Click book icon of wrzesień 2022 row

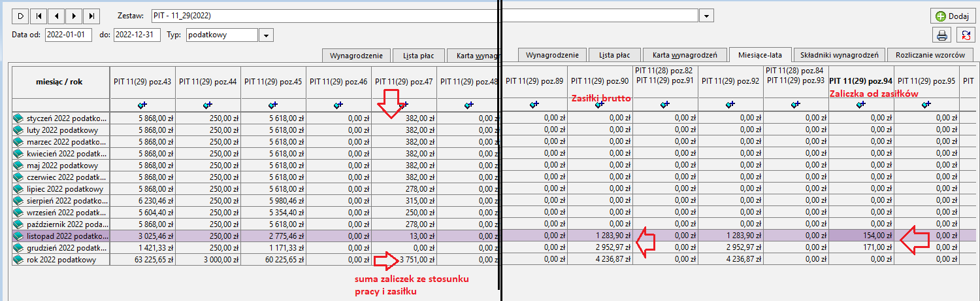point(19,212)
